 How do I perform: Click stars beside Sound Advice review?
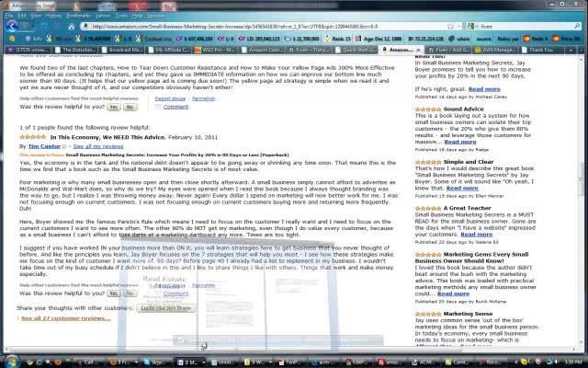point(428,109)
